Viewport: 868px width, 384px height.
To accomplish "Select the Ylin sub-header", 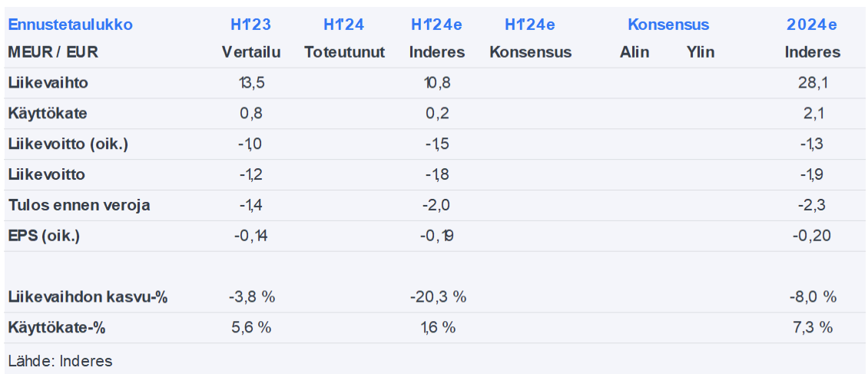I will pos(701,52).
